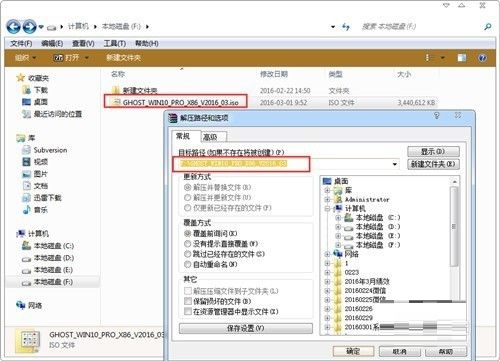Switch to 高级 tab
The width and height of the screenshot is (500, 361).
click(x=214, y=137)
